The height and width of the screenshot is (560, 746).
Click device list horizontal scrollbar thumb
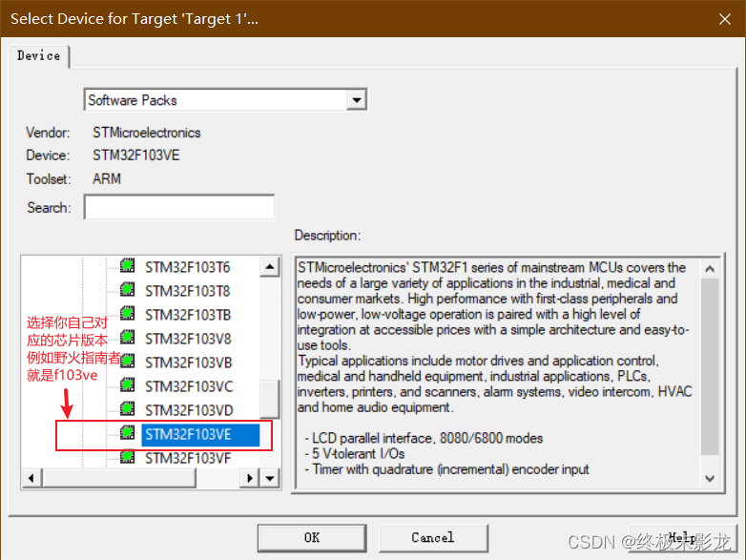(x=119, y=478)
